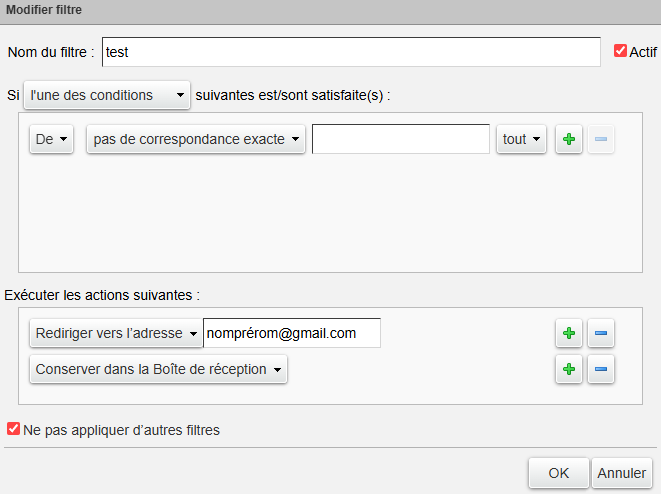Select the redirect email address field
661x494 pixels.
click(291, 334)
